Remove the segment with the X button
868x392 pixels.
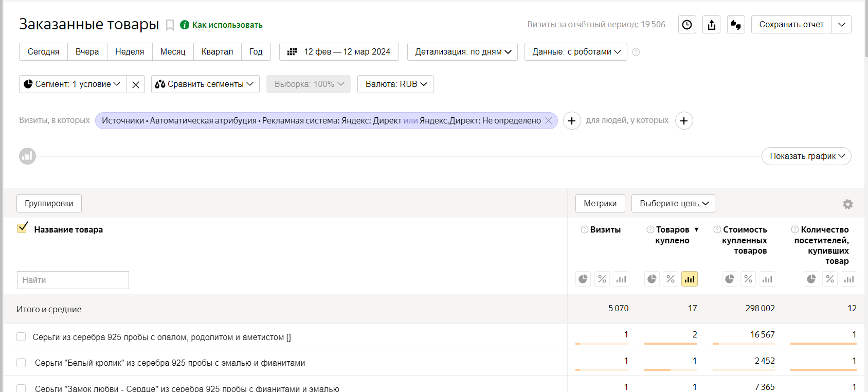(136, 84)
